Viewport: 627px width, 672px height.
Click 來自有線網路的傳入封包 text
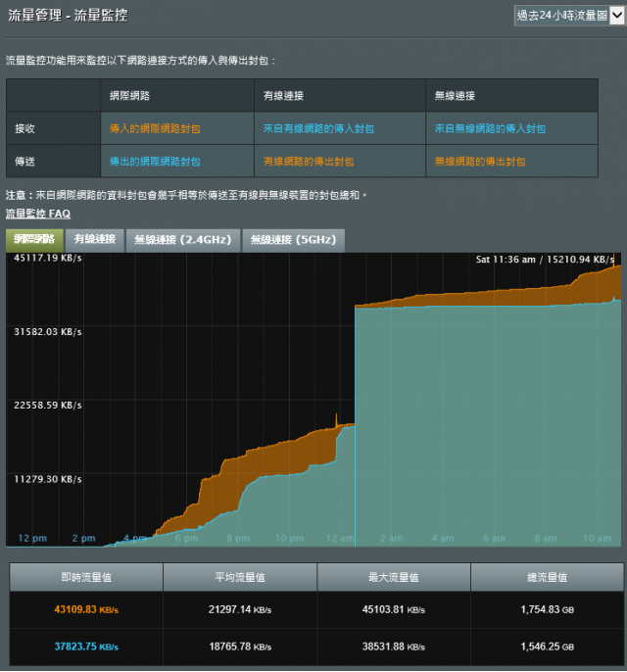pos(318,128)
